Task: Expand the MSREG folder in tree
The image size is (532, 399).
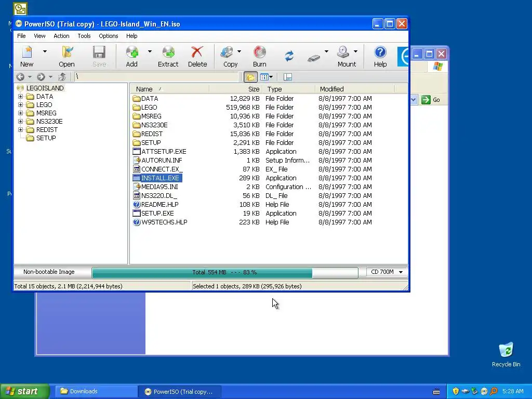Action: tap(20, 113)
